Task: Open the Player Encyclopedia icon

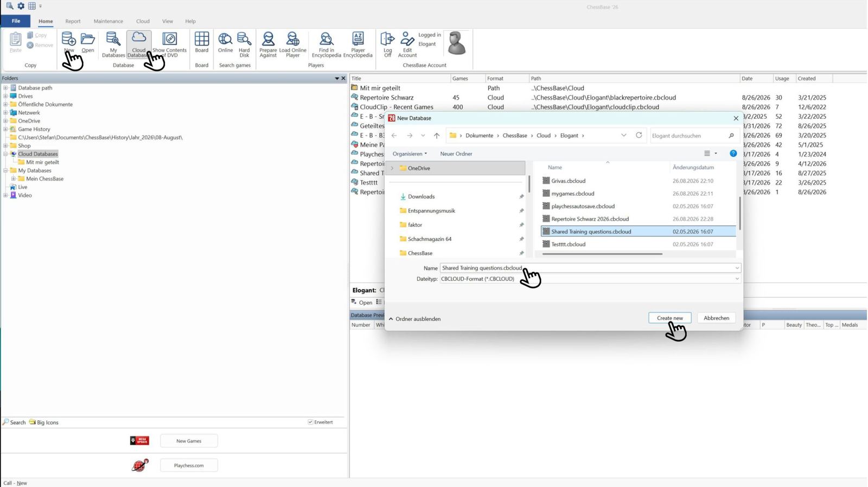Action: pos(358,39)
